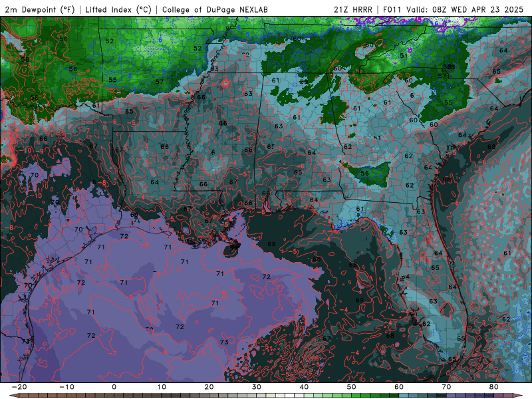The image size is (532, 399).
Task: Click the '2m Dewpoint (°F)' title text
Action: 40,9
